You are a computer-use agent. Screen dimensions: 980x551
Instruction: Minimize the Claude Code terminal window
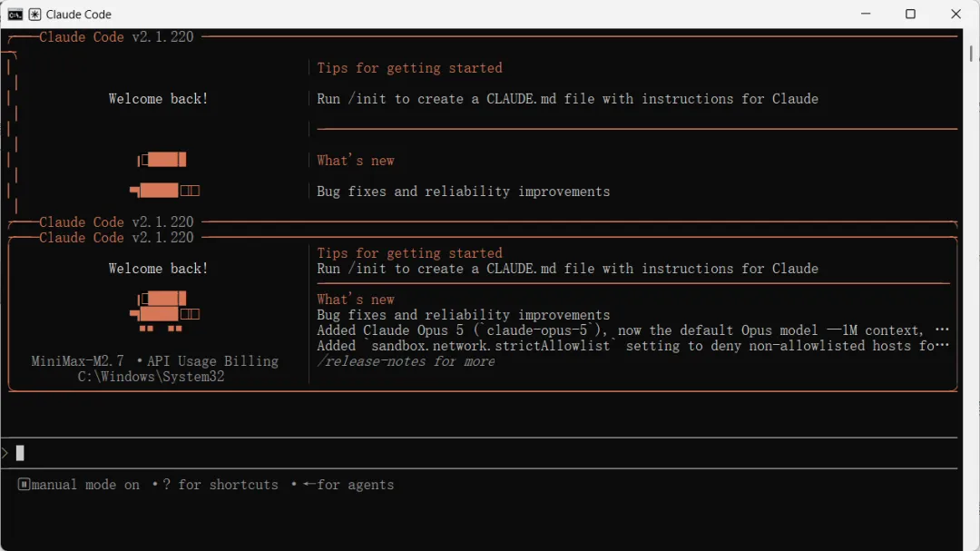866,14
